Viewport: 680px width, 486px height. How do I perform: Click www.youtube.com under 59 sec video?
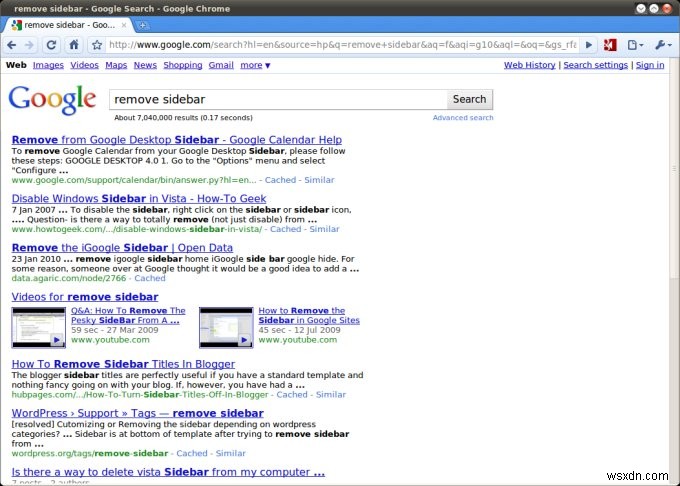point(110,340)
